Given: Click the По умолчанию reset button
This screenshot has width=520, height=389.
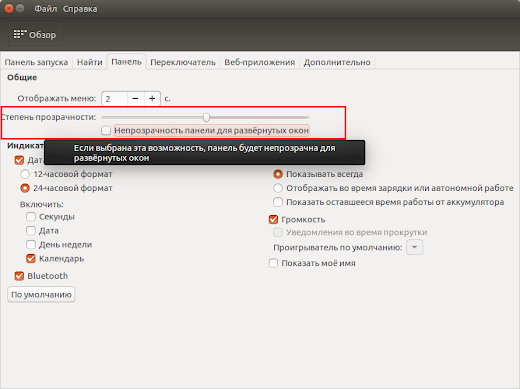Looking at the screenshot, I should point(41,295).
